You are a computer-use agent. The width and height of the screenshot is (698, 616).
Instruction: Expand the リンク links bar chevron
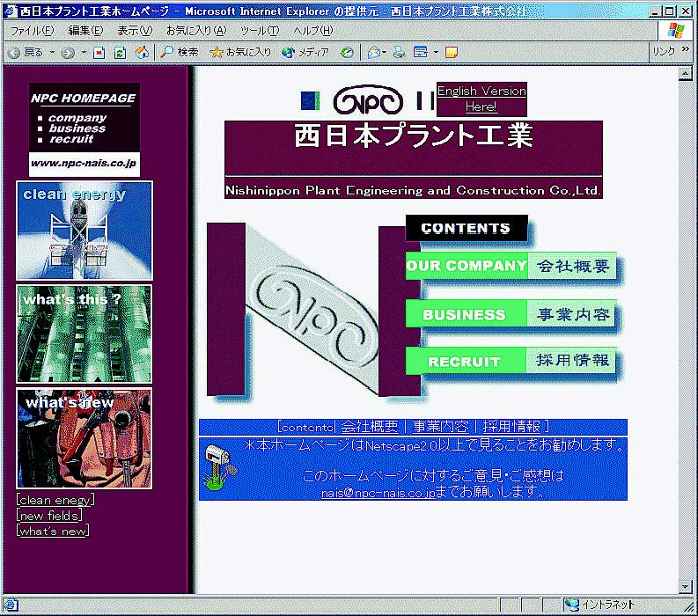tap(686, 49)
